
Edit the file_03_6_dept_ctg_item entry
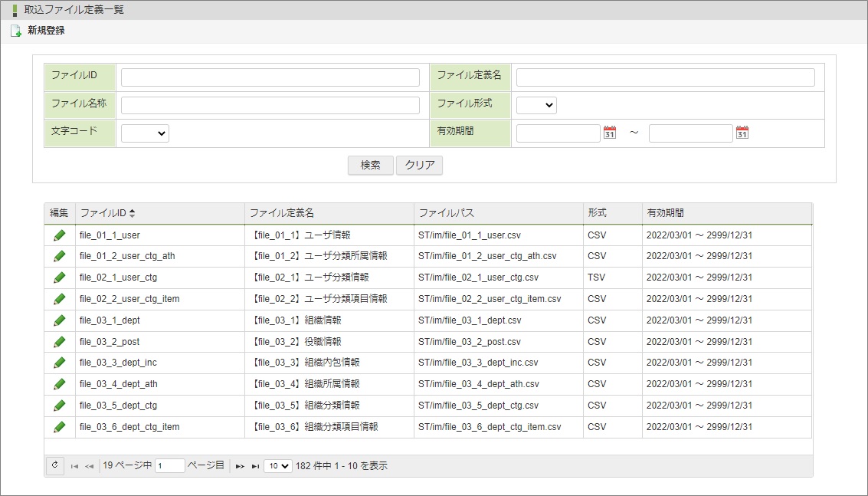click(x=60, y=426)
